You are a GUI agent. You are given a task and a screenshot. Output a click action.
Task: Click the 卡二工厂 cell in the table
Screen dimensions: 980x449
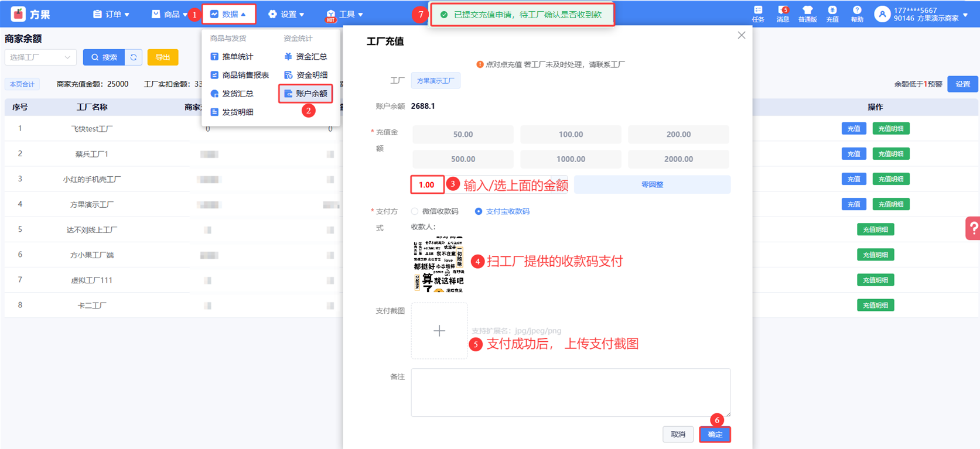(92, 305)
